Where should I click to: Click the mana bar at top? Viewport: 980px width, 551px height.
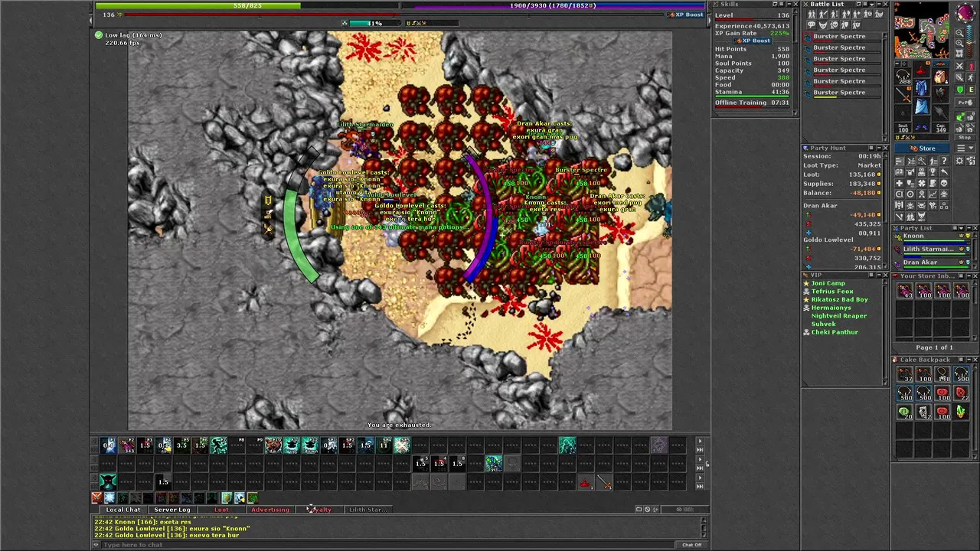click(x=553, y=5)
